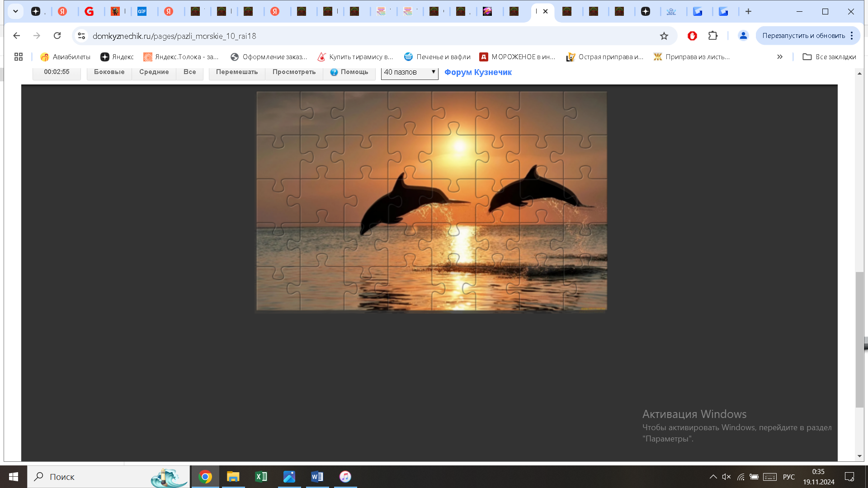Image resolution: width=868 pixels, height=488 pixels.
Task: Open the Яндекс bookmark
Action: (x=117, y=56)
